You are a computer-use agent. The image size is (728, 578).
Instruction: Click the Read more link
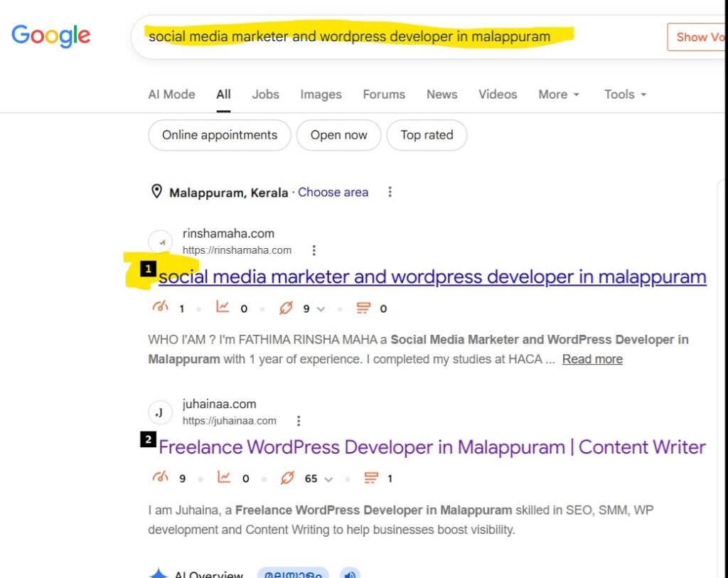[x=592, y=359]
